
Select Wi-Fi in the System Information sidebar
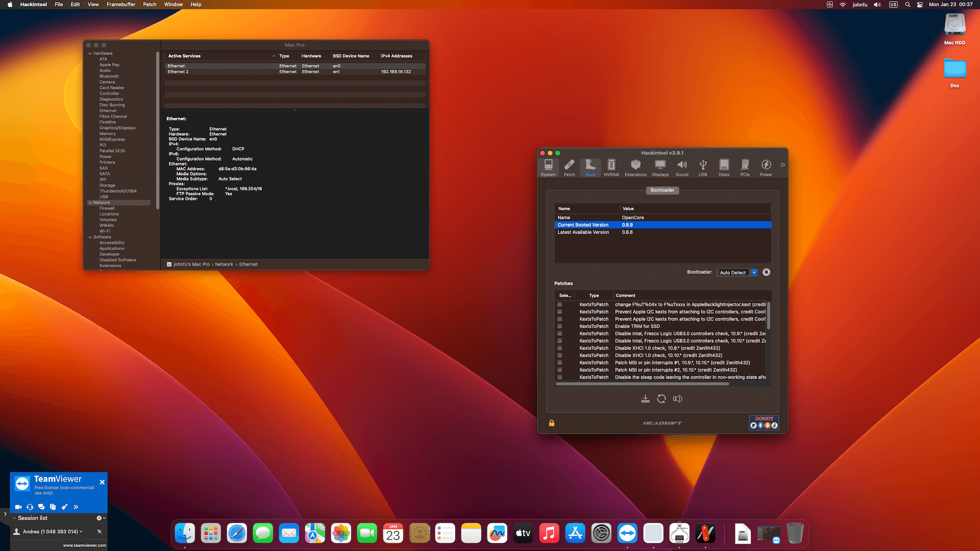105,231
